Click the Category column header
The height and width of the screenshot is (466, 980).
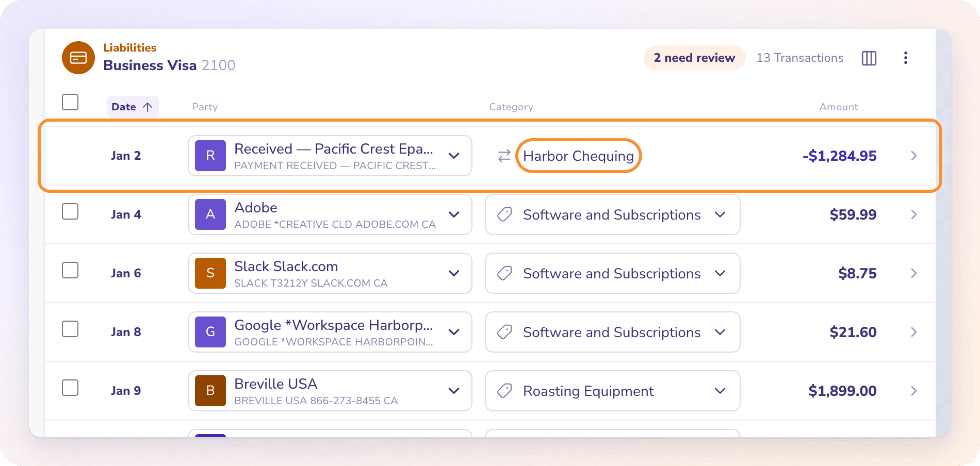(x=511, y=107)
